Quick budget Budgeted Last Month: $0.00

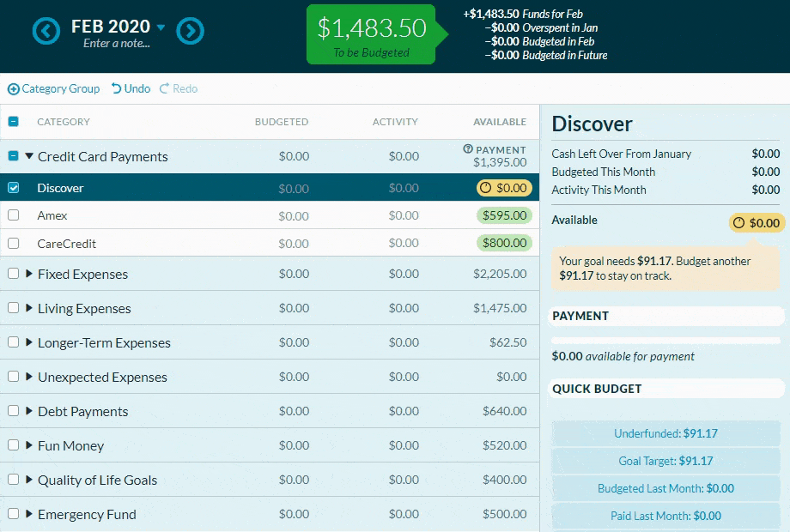point(665,488)
